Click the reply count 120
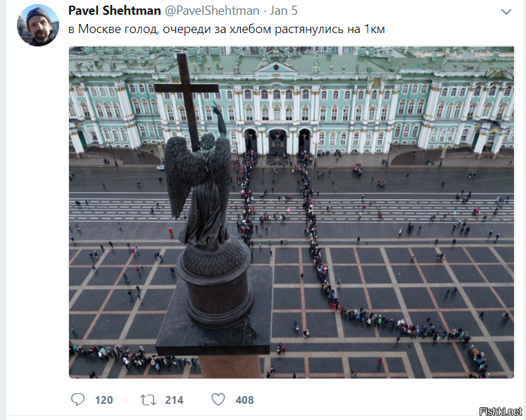 [x=104, y=400]
